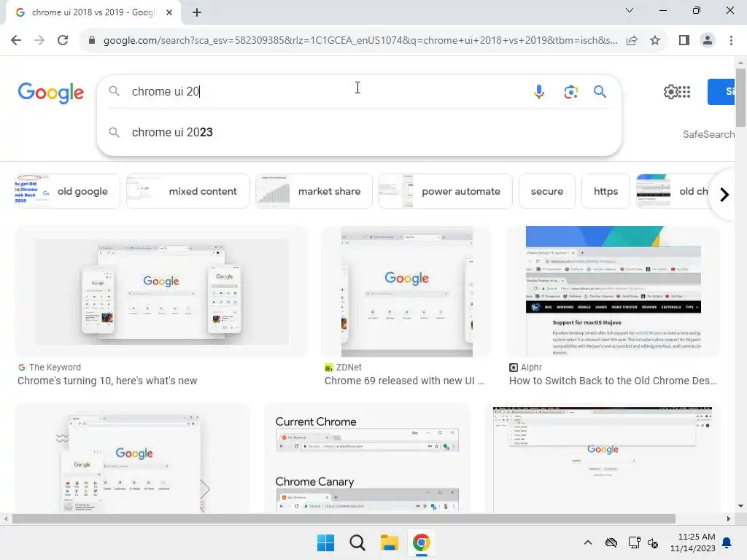The width and height of the screenshot is (747, 560).
Task: Select suggestion chrome ui 2023
Action: pyautogui.click(x=359, y=132)
